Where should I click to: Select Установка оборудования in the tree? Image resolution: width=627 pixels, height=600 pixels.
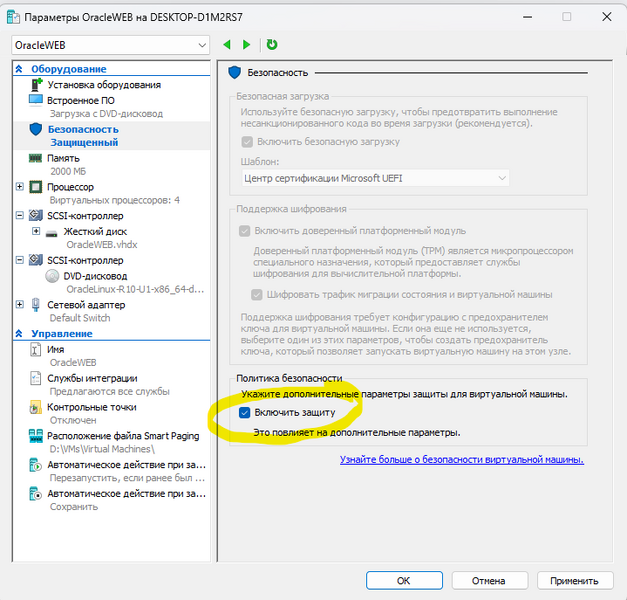coord(103,85)
